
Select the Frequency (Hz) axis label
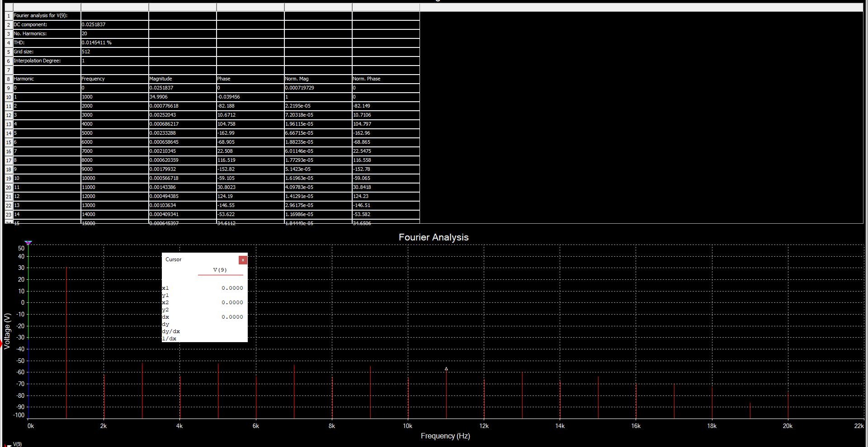445,436
